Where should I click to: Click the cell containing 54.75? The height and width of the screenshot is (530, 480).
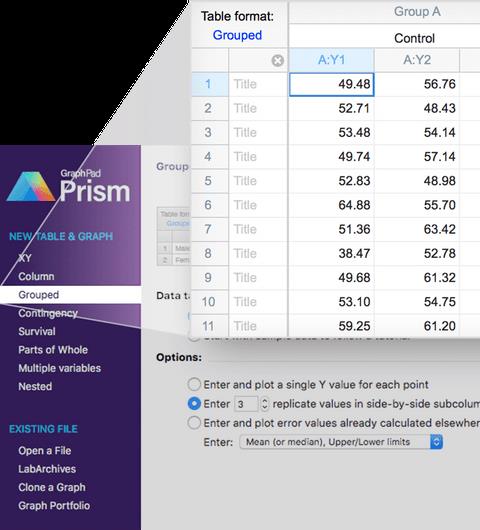(x=417, y=302)
